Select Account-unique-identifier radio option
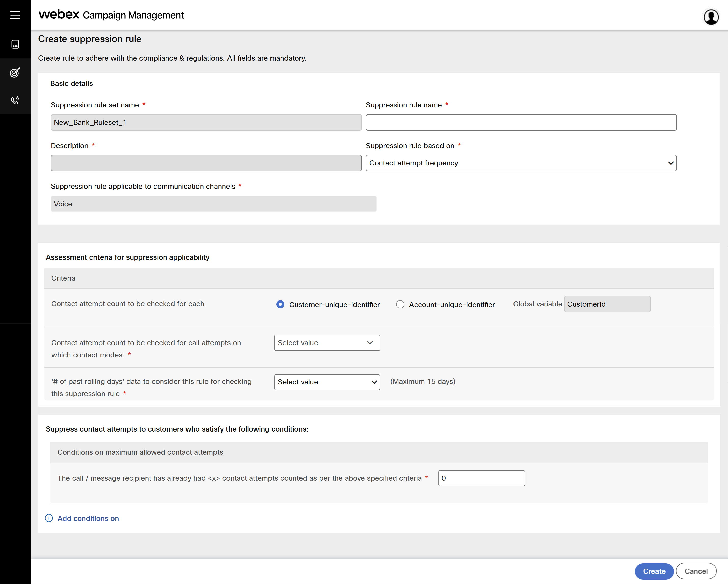Viewport: 728px width, 587px height. tap(400, 304)
